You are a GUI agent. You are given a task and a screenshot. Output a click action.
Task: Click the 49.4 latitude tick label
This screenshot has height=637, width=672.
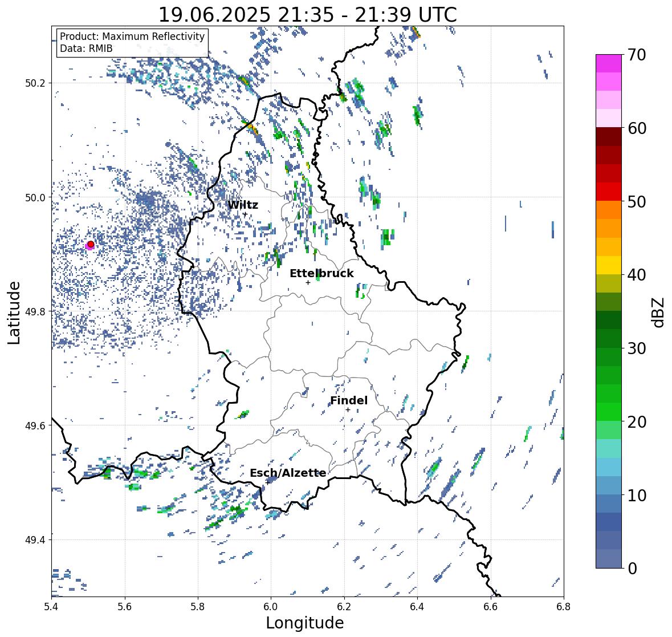35,539
